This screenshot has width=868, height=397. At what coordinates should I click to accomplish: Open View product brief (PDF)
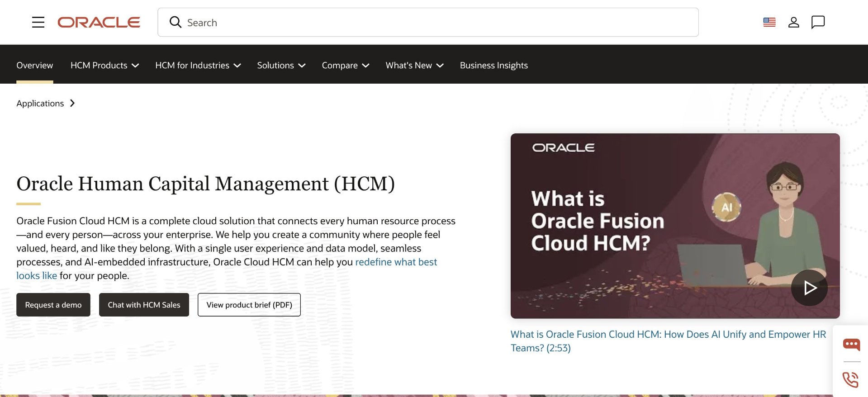(249, 305)
